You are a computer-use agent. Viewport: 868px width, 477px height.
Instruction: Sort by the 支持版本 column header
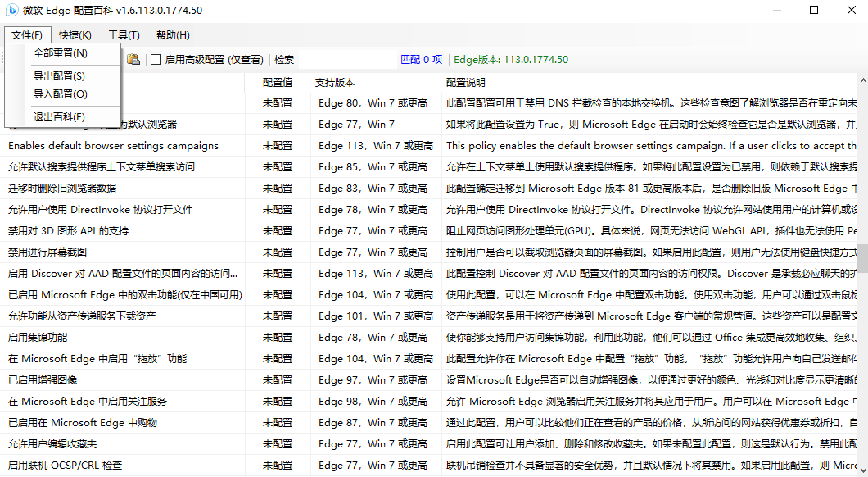(x=376, y=83)
